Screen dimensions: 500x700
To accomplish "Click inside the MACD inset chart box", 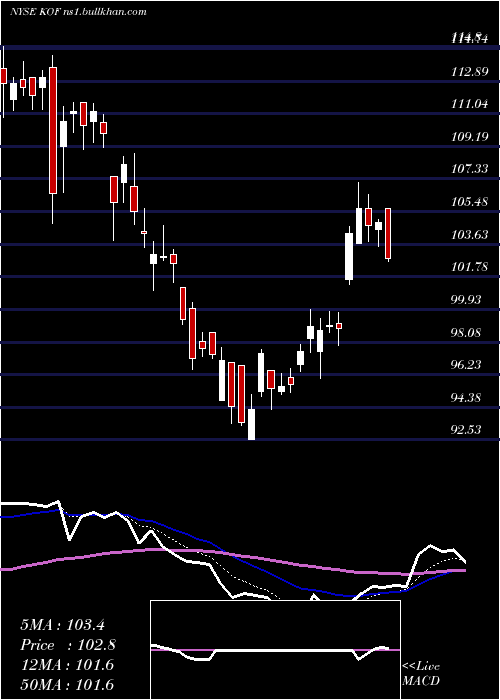I will point(275,650).
